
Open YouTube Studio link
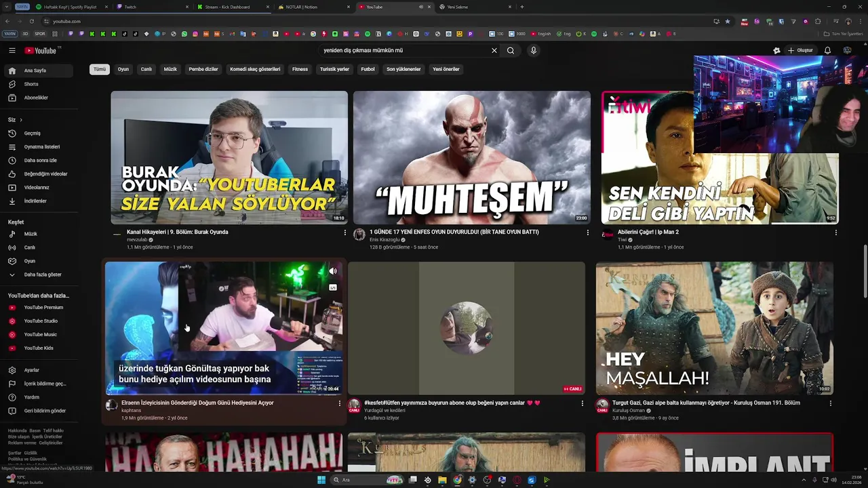pos(39,321)
